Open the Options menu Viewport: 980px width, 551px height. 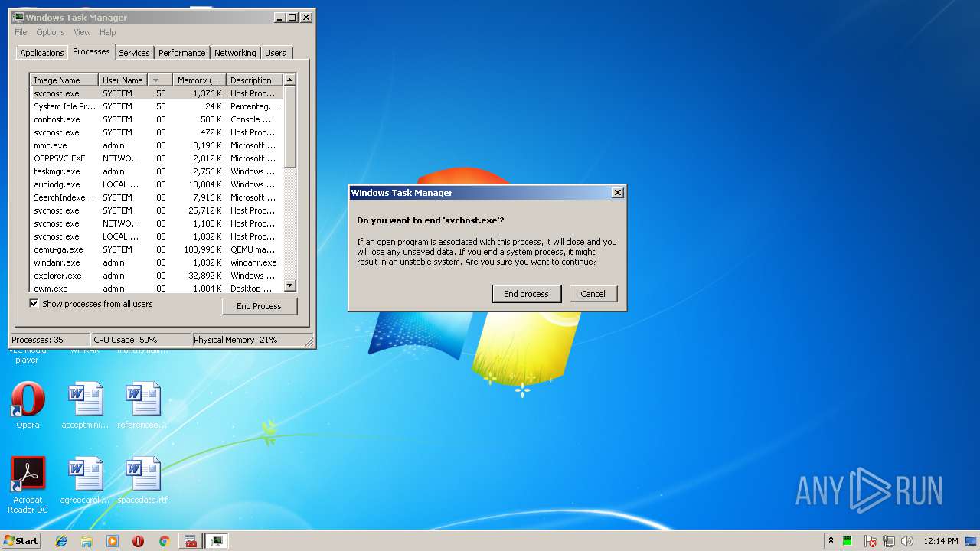pyautogui.click(x=51, y=32)
